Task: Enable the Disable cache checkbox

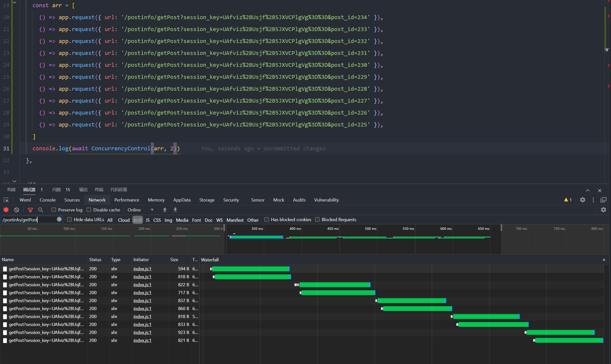Action: tap(89, 210)
